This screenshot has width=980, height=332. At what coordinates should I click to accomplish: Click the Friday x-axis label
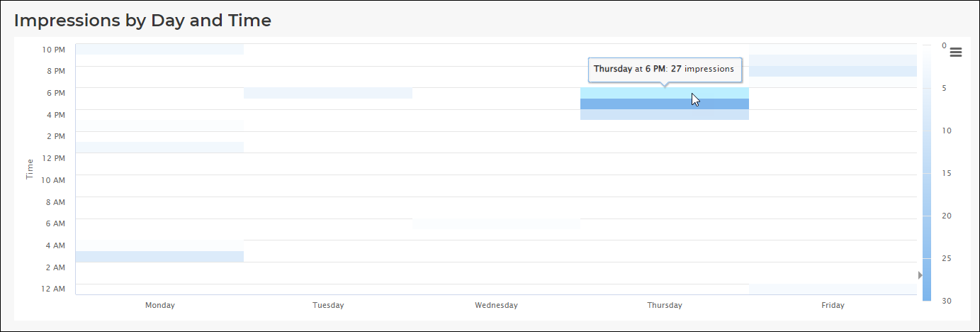[x=833, y=306]
